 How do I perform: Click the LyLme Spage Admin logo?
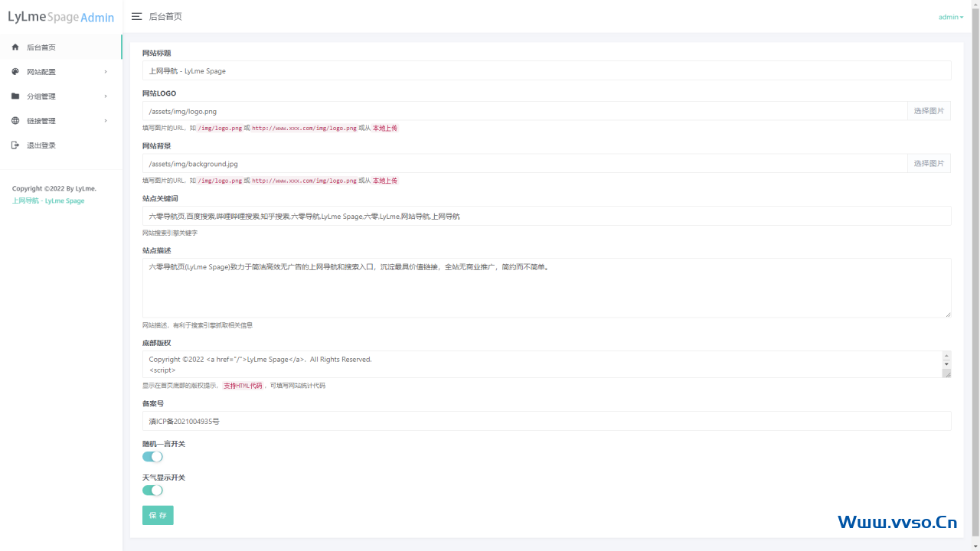60,17
